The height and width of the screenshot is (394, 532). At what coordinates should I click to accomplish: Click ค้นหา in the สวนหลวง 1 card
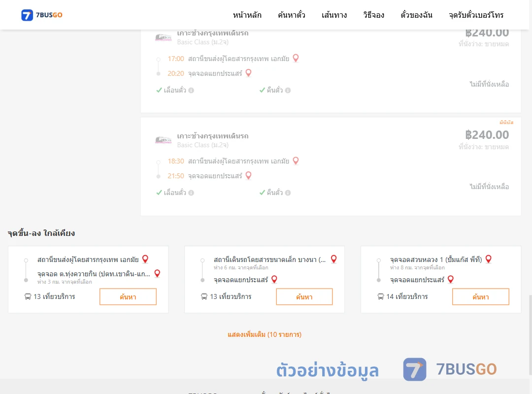pos(481,296)
